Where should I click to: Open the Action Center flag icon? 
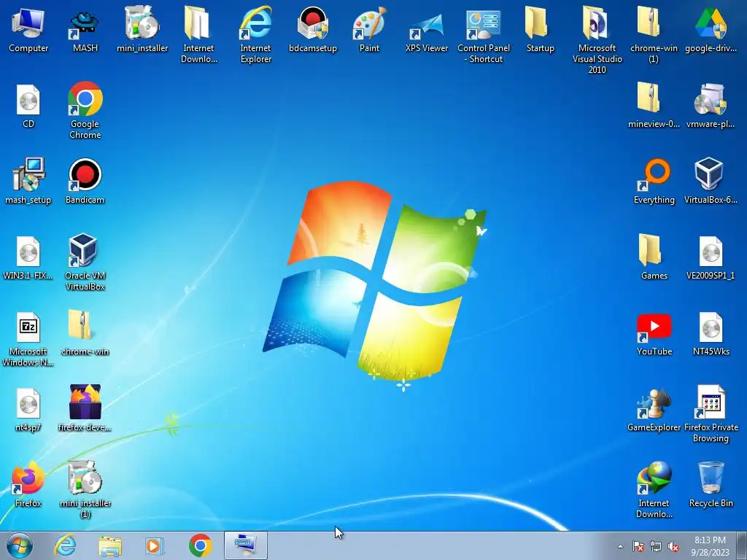tap(638, 546)
